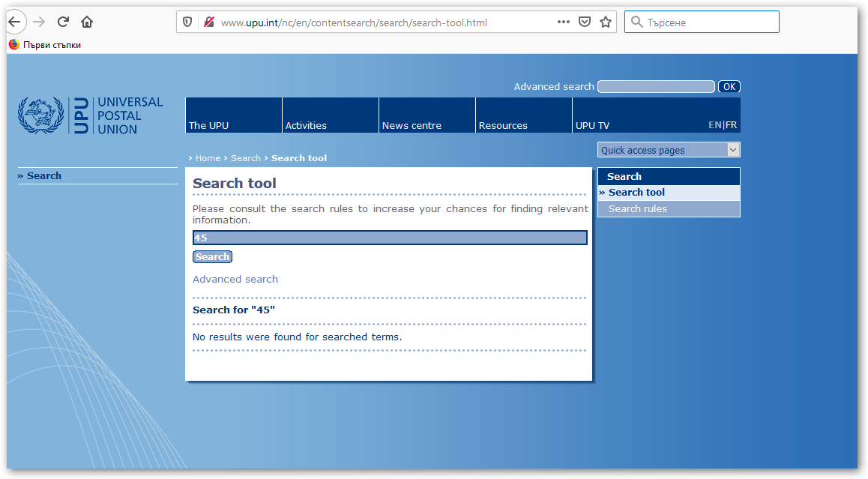Open the page actions three-dots menu

pyautogui.click(x=564, y=22)
